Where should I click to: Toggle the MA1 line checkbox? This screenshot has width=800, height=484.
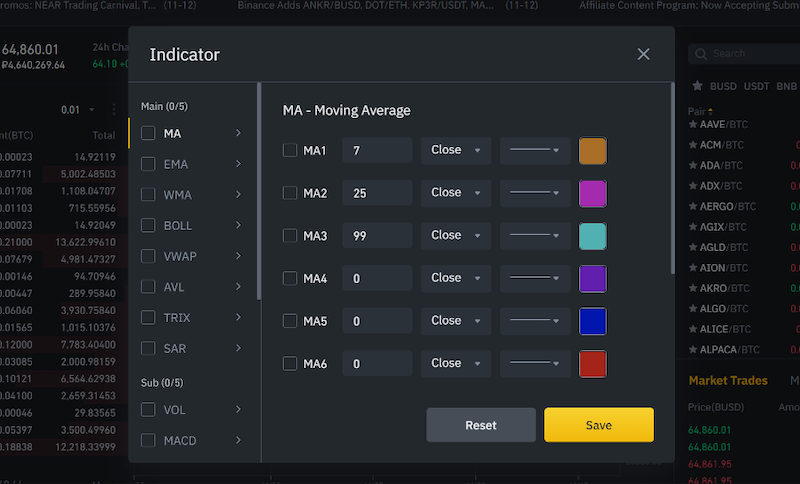click(290, 150)
